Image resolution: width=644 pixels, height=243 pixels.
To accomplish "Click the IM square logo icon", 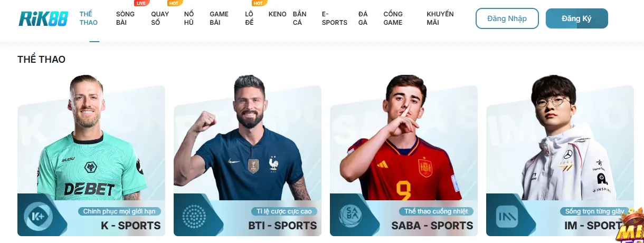I will pyautogui.click(x=507, y=216).
